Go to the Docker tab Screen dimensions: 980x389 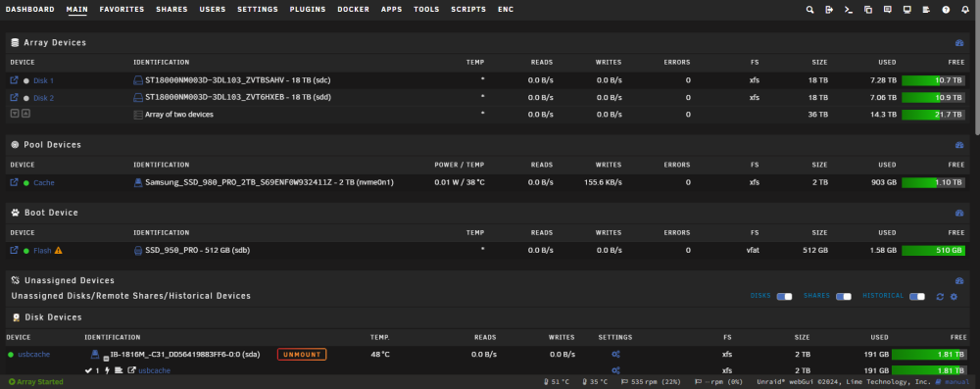353,10
